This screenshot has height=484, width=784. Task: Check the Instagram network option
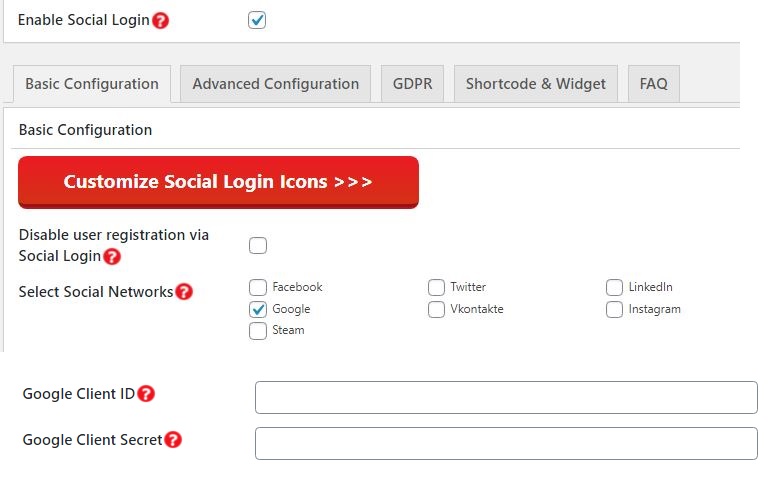coord(614,310)
